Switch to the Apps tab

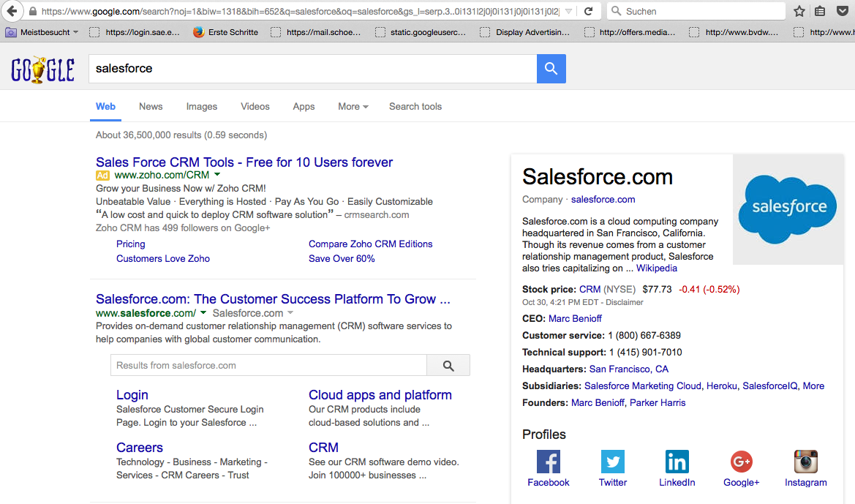(304, 106)
